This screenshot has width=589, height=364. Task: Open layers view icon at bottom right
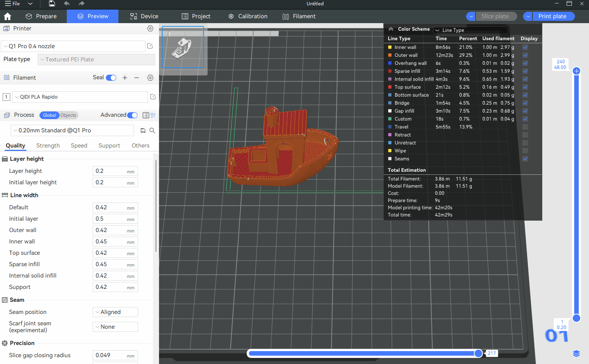(x=576, y=353)
